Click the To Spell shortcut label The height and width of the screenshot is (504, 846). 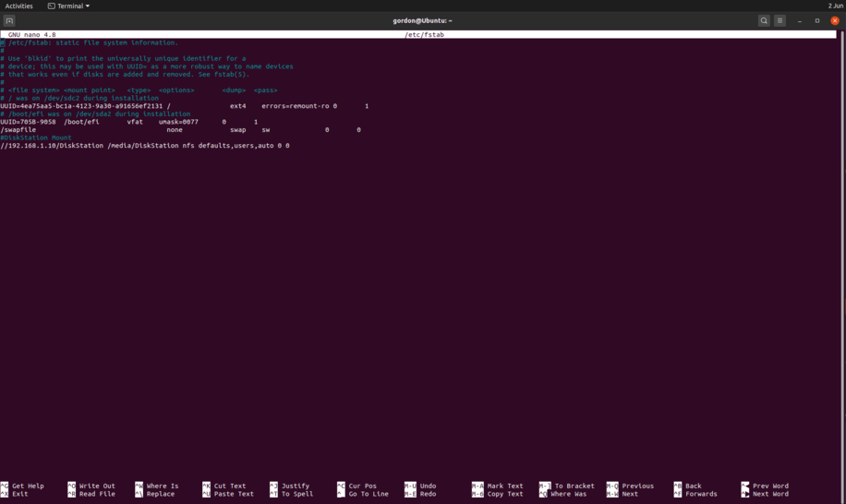pos(297,494)
